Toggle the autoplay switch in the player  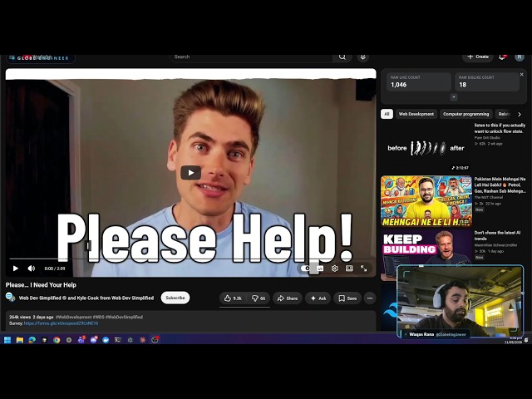pos(305,268)
